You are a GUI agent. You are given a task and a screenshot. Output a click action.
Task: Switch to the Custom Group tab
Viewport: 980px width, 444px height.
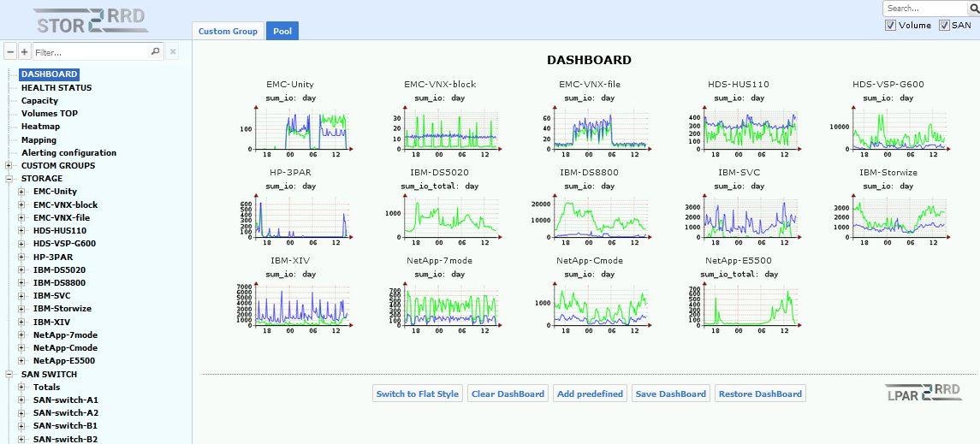(x=228, y=32)
